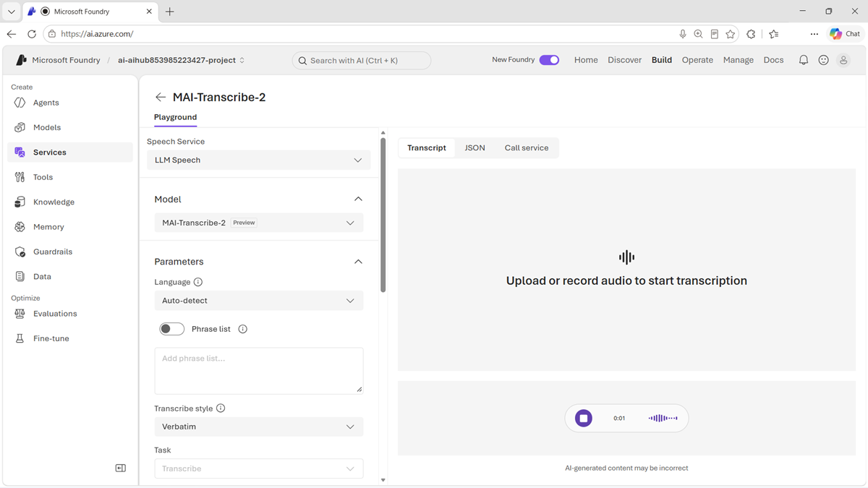Reload the browser page

[32, 34]
